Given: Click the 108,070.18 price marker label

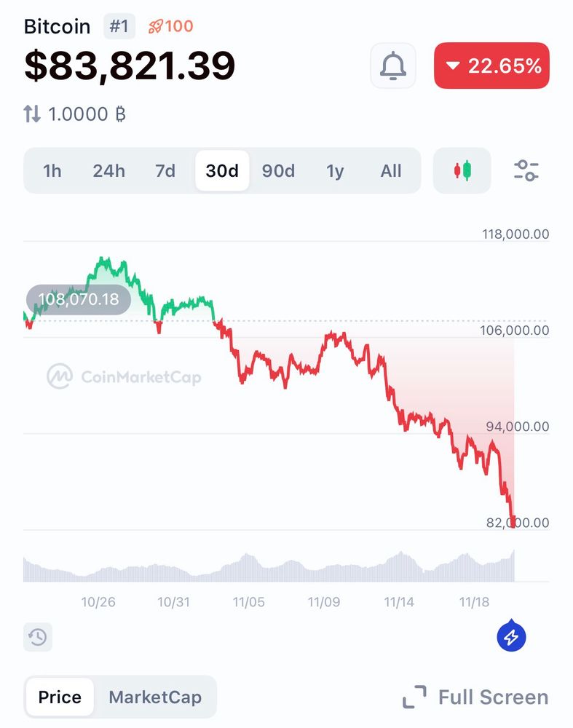Looking at the screenshot, I should [x=78, y=299].
